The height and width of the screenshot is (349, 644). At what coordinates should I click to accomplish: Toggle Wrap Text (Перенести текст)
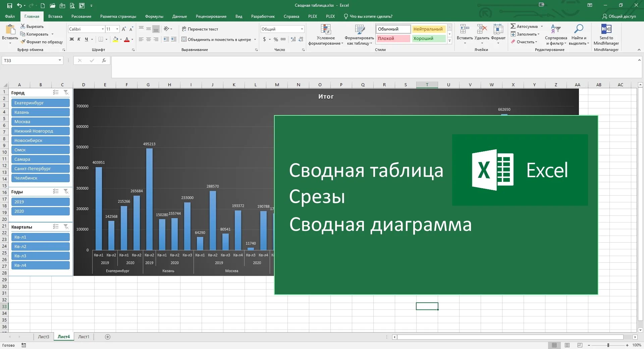(200, 29)
